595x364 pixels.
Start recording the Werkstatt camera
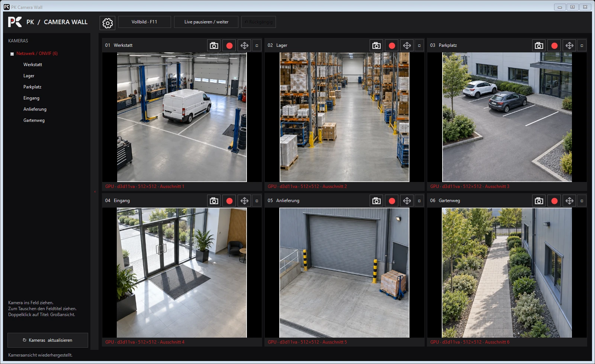(x=229, y=45)
